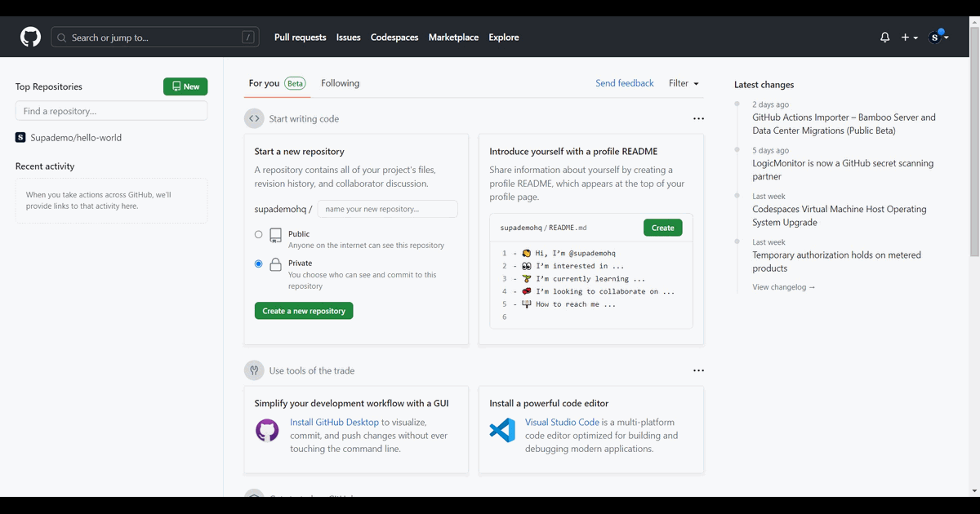Click the slash shortcut key hint in search
The image size is (980, 514).
tap(247, 38)
